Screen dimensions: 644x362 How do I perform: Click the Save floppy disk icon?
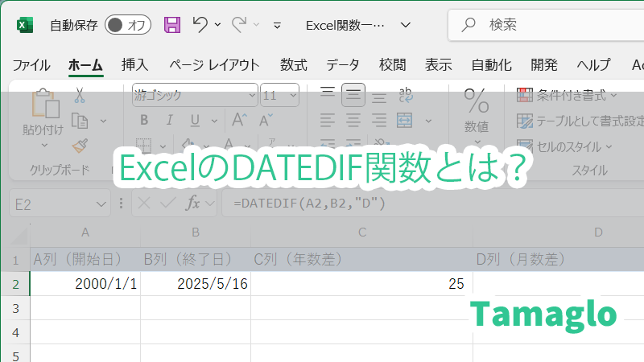click(x=172, y=25)
